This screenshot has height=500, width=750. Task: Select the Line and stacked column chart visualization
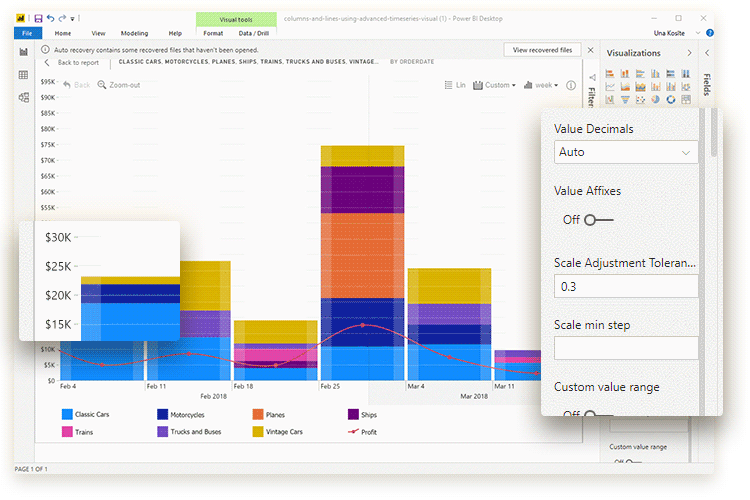pos(656,87)
